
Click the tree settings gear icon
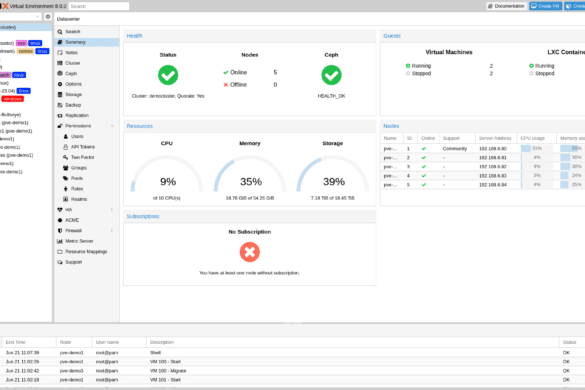[x=48, y=17]
